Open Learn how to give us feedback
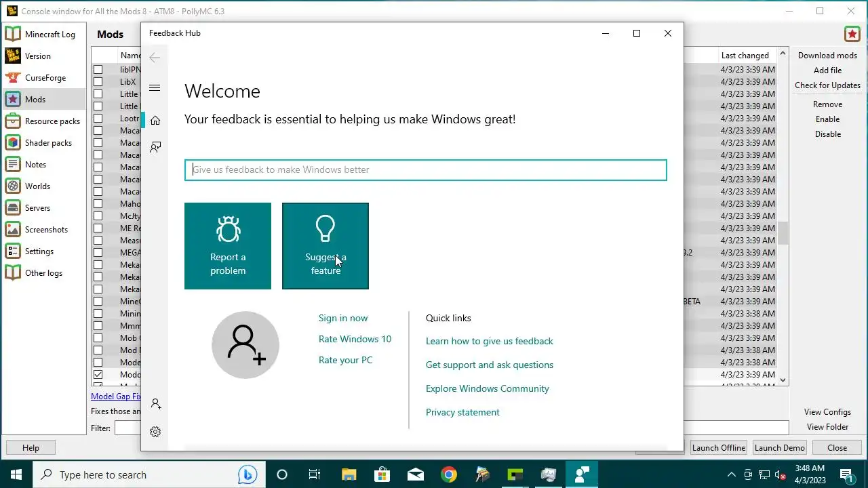This screenshot has width=868, height=488. [490, 341]
